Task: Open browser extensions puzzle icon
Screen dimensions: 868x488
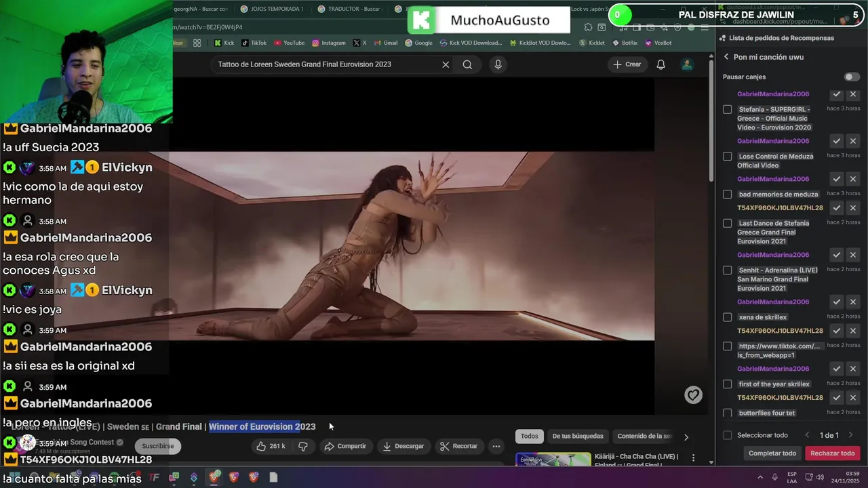Action: point(588,27)
